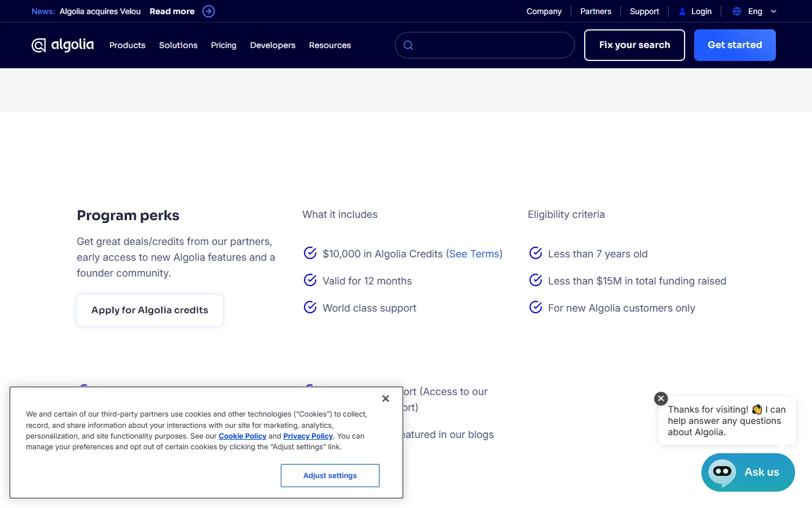
Task: Click the chatbot face icon
Action: [x=722, y=472]
